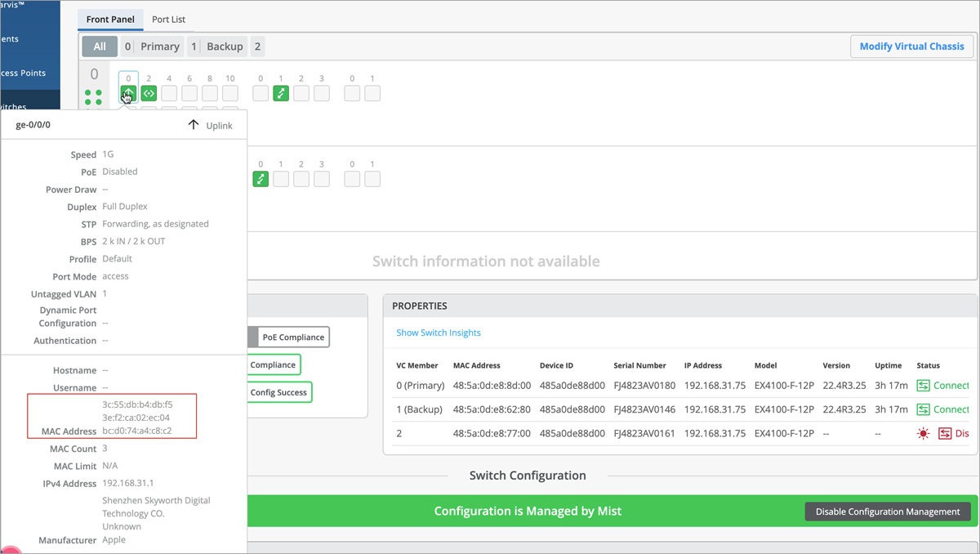Image resolution: width=980 pixels, height=554 pixels.
Task: Select the All filter button
Action: (x=100, y=47)
